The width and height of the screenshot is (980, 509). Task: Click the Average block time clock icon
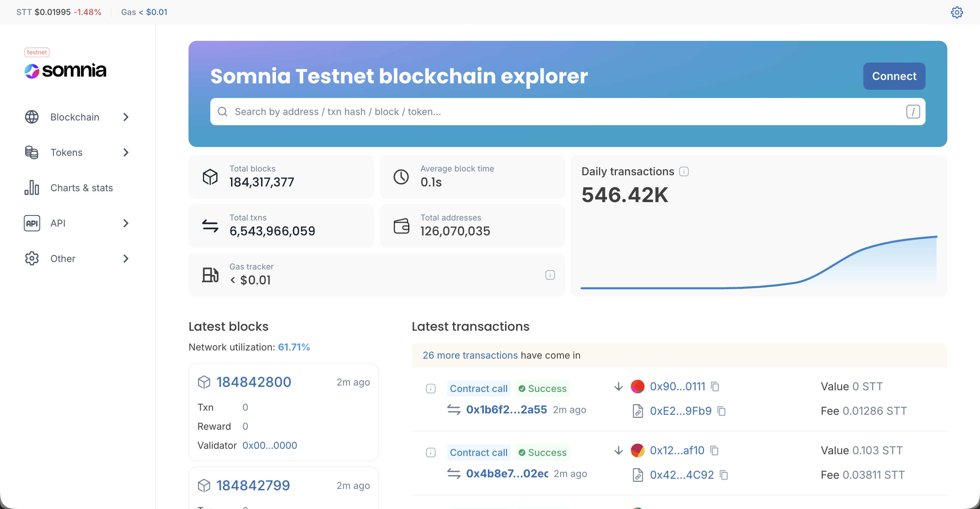point(401,177)
